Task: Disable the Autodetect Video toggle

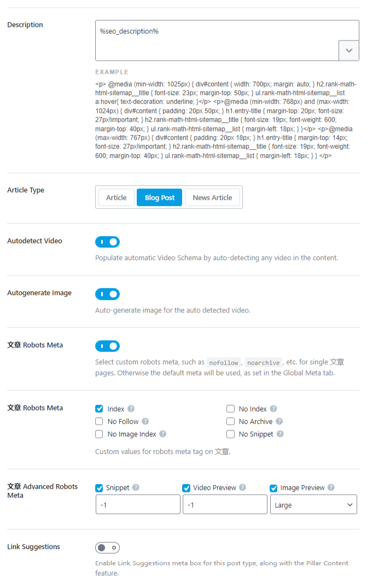Action: (107, 242)
